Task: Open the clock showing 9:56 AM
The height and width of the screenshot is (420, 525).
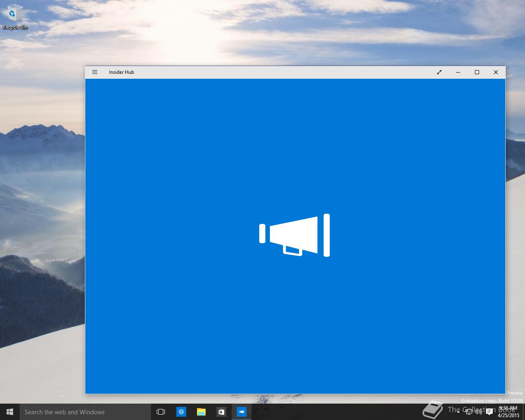Action: 508,412
